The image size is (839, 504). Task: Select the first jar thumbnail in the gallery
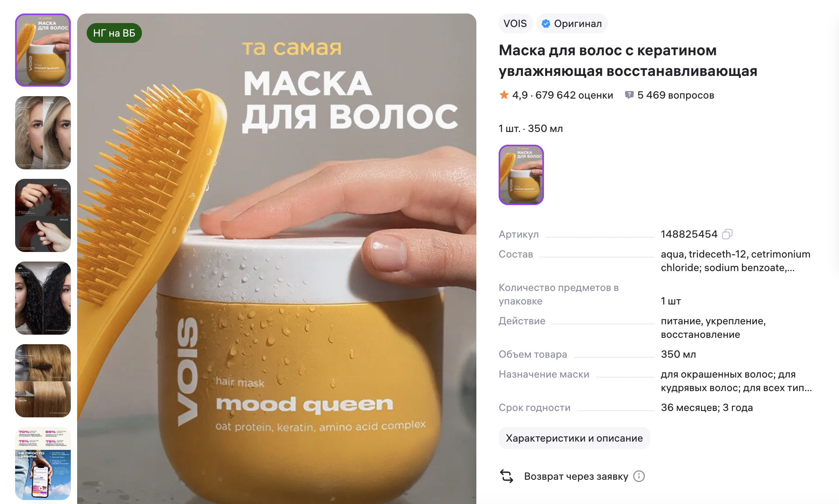pyautogui.click(x=43, y=50)
